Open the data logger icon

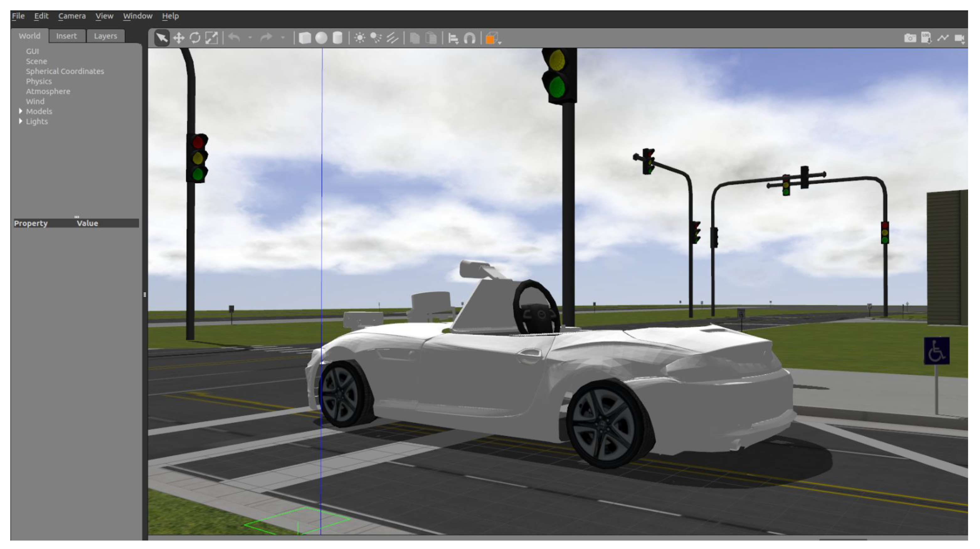(x=926, y=38)
